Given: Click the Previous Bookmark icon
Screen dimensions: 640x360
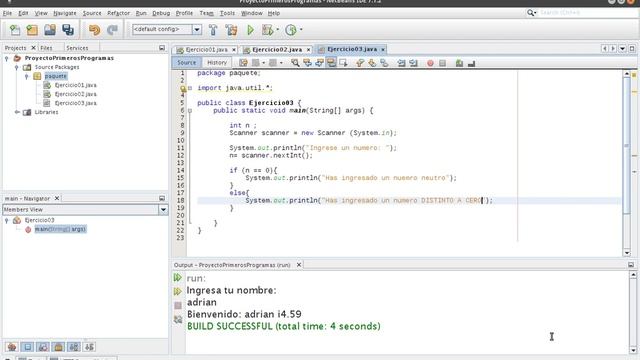Looking at the screenshot, I should click(360, 63).
